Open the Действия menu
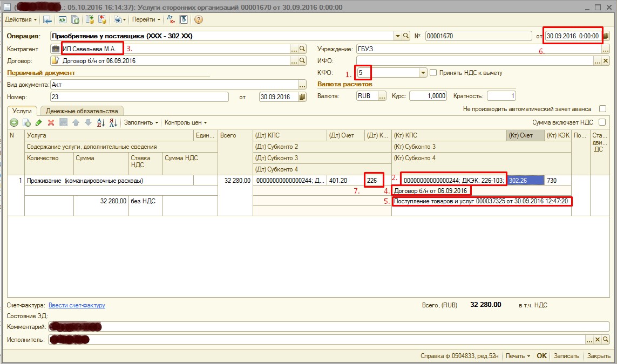 (x=21, y=19)
